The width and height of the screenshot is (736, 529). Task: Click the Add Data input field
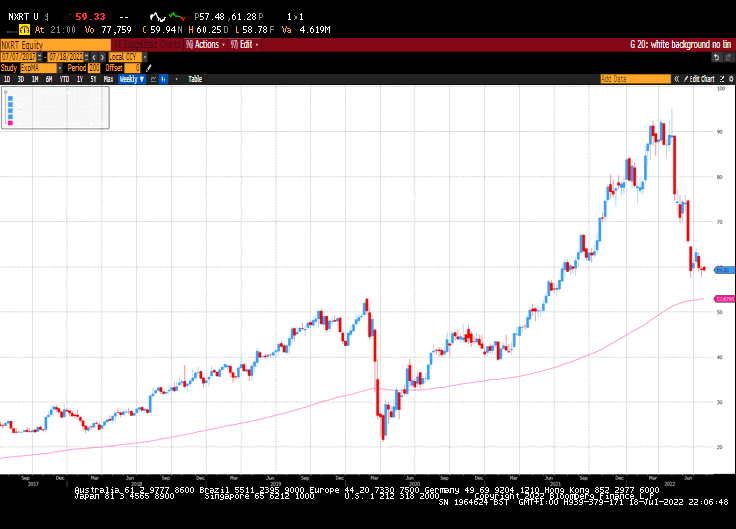click(636, 79)
